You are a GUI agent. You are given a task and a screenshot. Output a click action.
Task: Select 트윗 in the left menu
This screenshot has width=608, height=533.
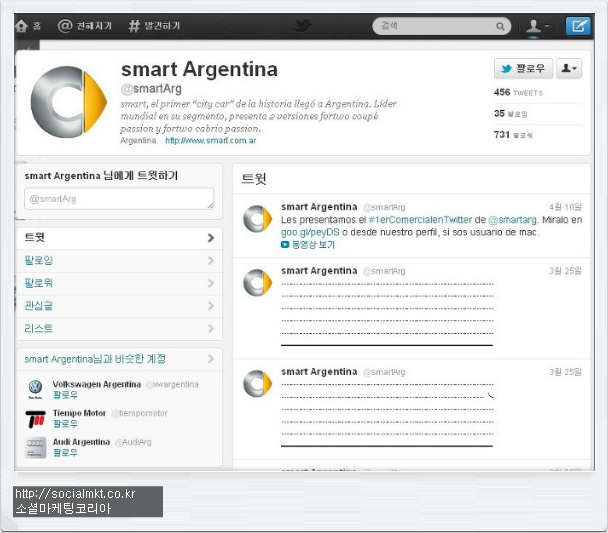119,238
